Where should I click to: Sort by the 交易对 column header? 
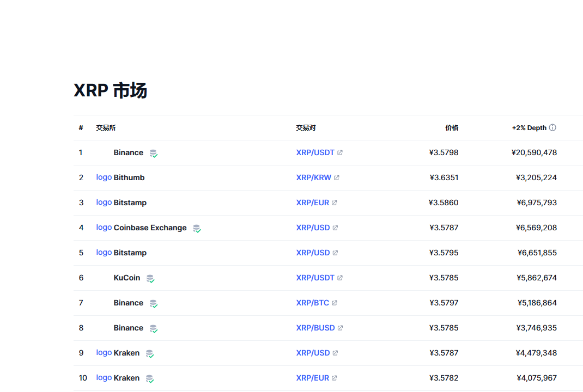[306, 128]
